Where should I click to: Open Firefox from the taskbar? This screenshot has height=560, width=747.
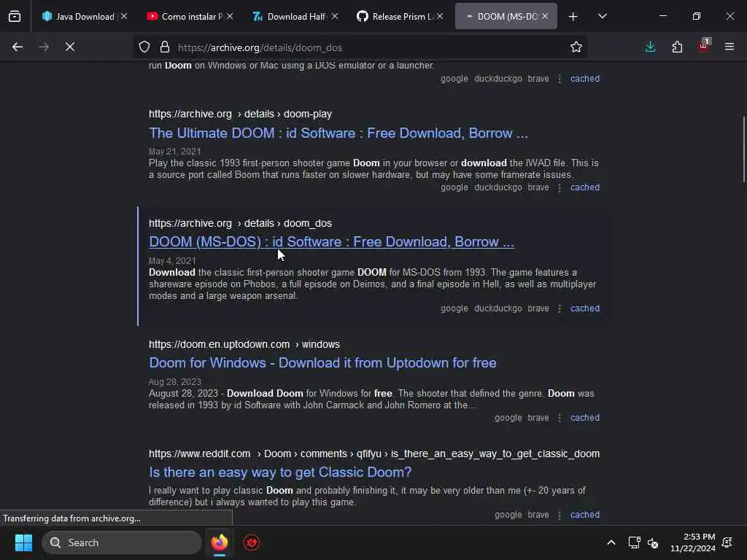(220, 542)
